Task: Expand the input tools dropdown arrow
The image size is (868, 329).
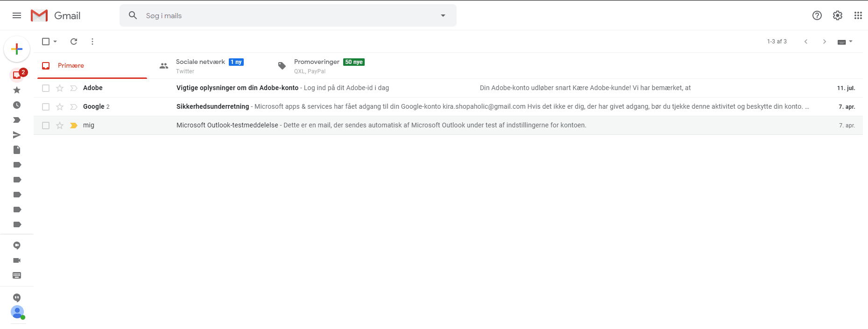Action: coord(851,42)
